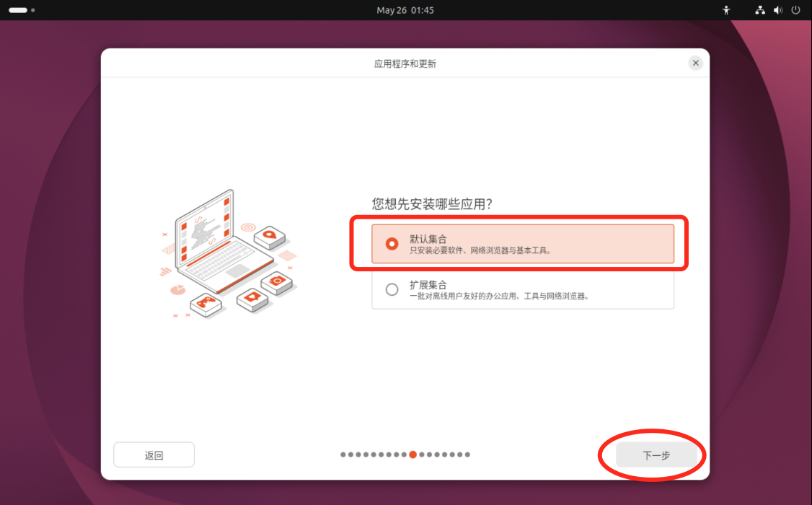Click the 应用程序和更新 window title

[405, 63]
